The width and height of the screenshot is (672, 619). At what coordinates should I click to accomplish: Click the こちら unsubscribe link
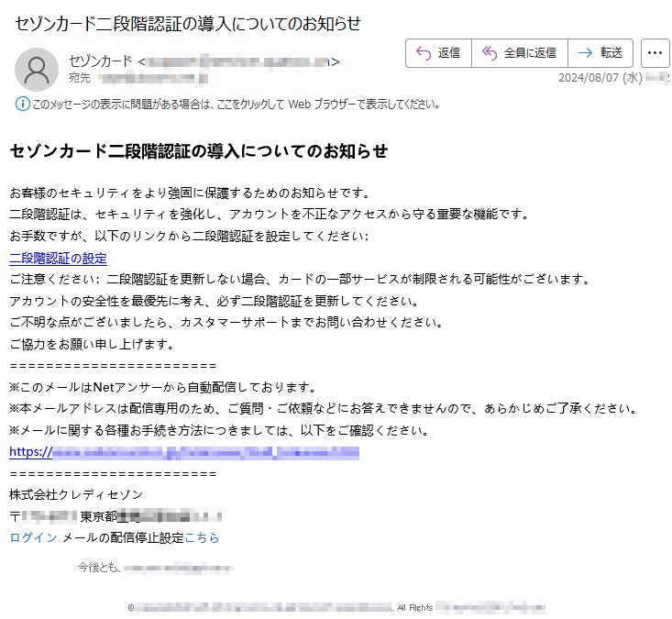202,537
